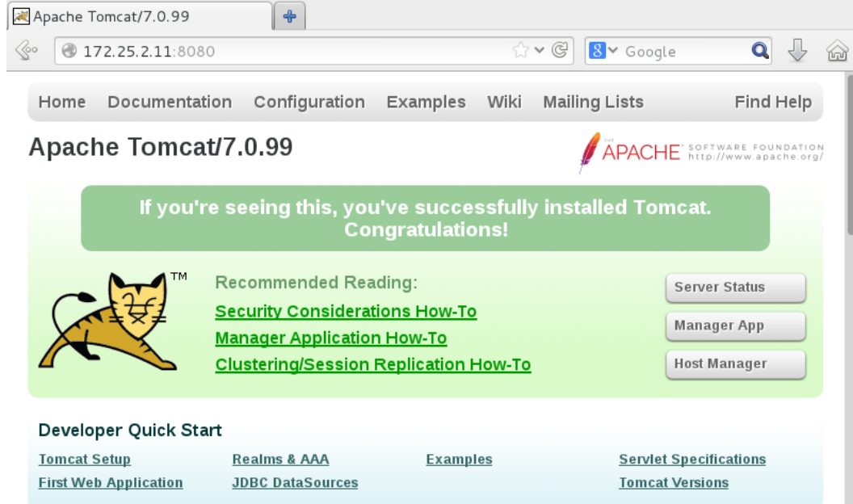The width and height of the screenshot is (853, 504).
Task: Open the Examples item in navigation bar
Action: (426, 103)
